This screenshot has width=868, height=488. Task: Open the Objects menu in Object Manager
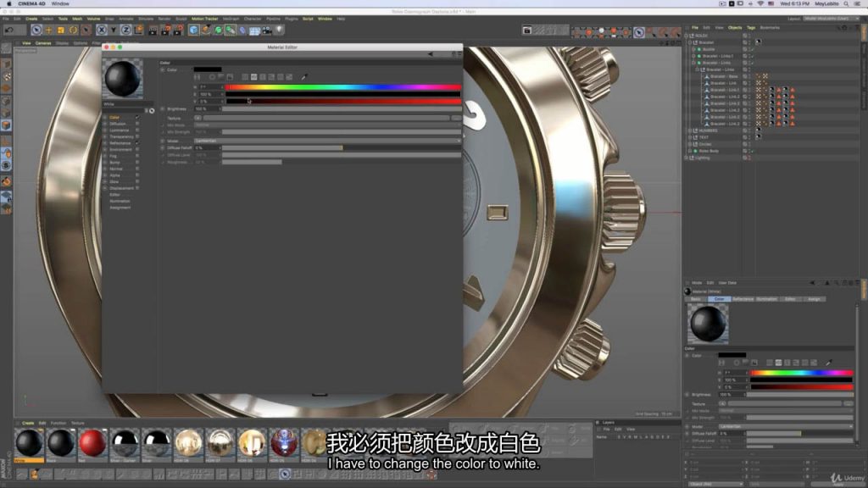(735, 28)
